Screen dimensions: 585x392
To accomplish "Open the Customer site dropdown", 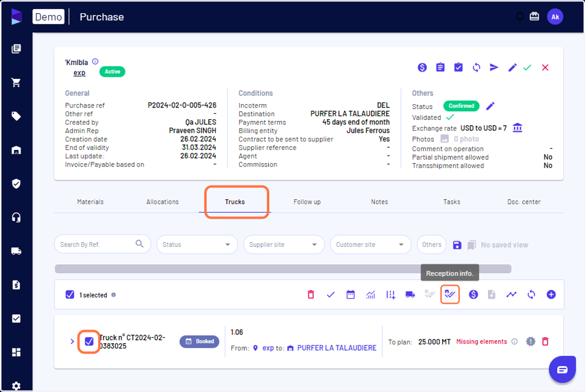I will [x=370, y=244].
